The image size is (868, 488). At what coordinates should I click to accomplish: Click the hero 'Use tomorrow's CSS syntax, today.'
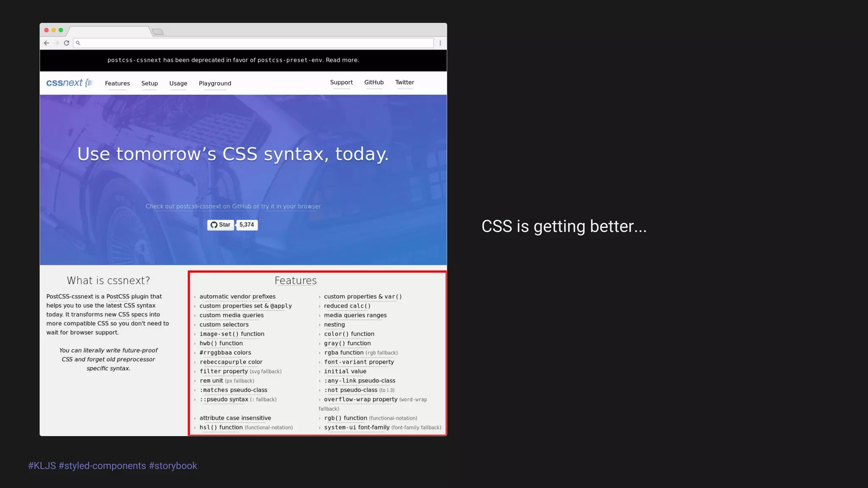[x=233, y=154]
